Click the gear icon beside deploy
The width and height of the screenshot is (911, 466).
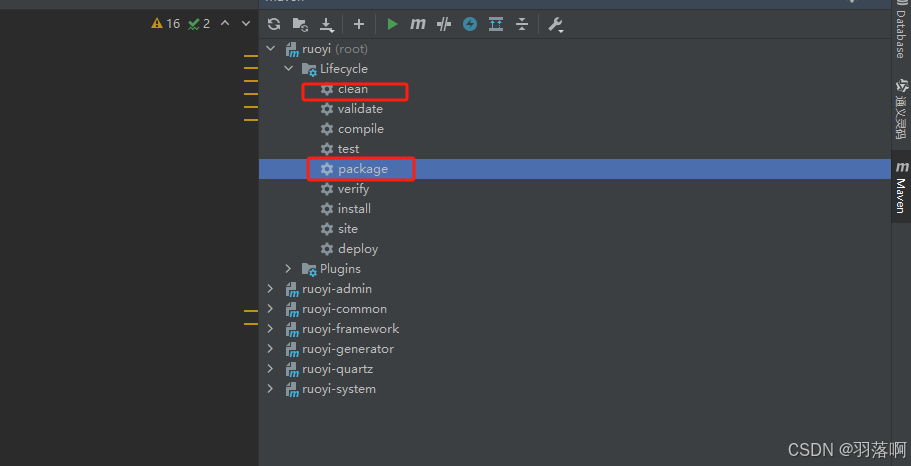(x=327, y=249)
